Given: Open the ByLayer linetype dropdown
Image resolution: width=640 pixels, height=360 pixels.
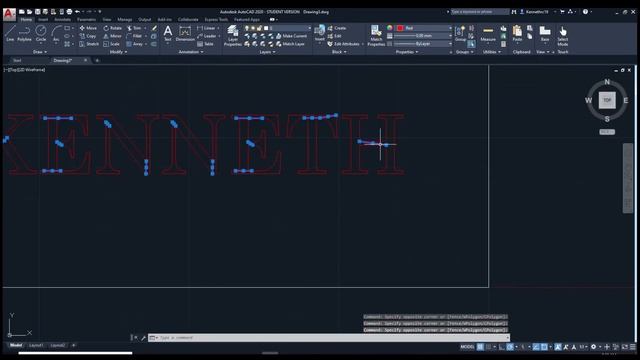Looking at the screenshot, I should pos(424,44).
